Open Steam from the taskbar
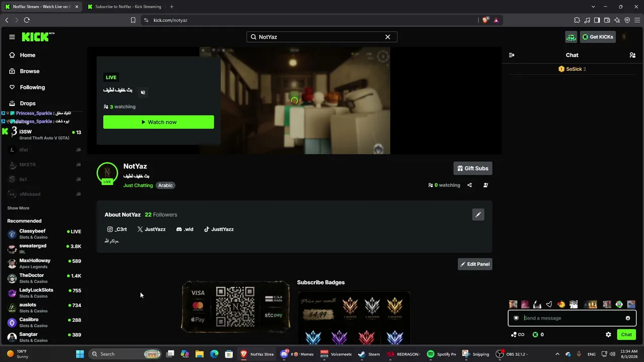Screen dimensions: 644x362 coord(369,354)
